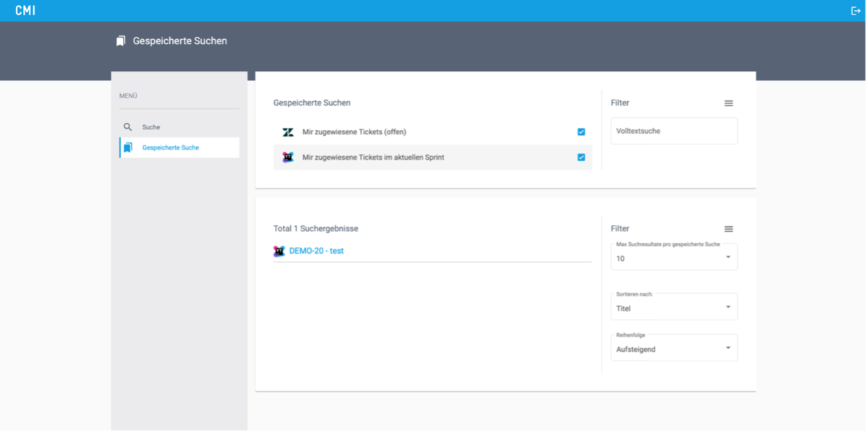Screen dimensions: 868x433
Task: Select the Suche menu item
Action: point(151,127)
